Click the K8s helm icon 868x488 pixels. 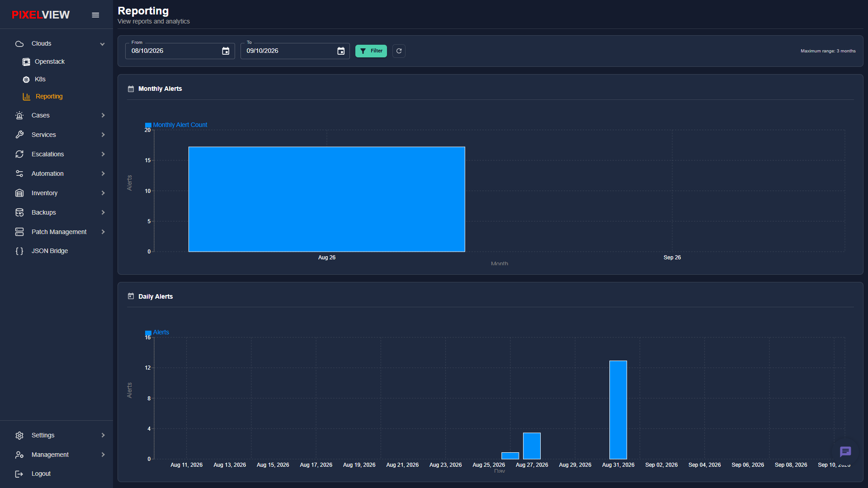coord(26,80)
